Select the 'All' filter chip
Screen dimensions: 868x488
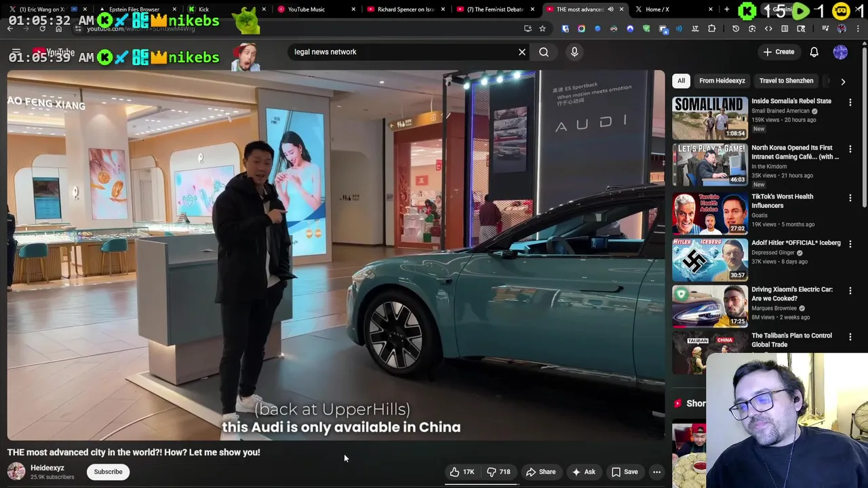point(681,81)
